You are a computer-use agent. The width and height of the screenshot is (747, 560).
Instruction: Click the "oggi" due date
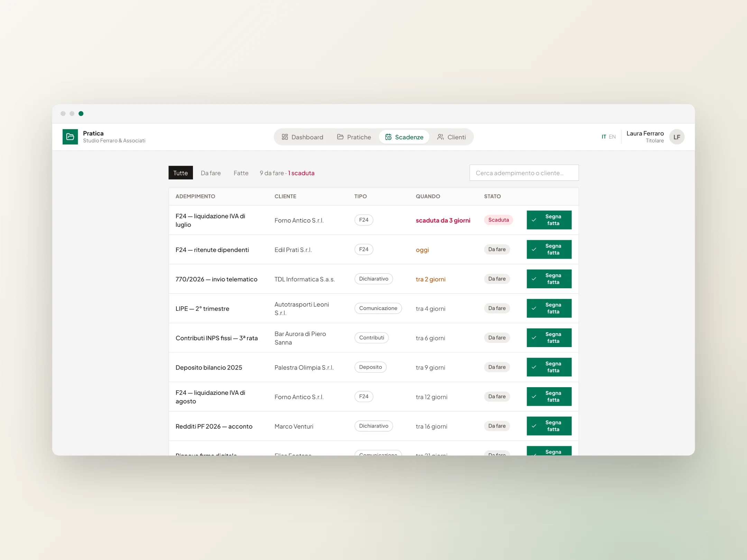tap(422, 250)
